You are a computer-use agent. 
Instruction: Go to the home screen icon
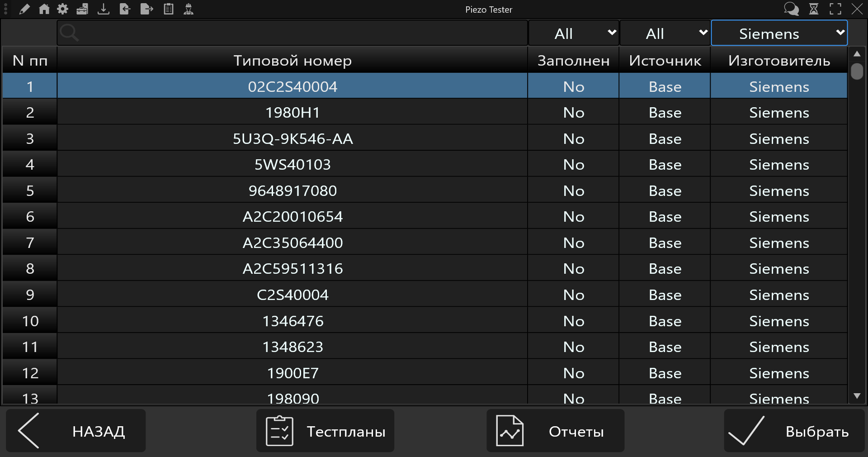[x=44, y=9]
